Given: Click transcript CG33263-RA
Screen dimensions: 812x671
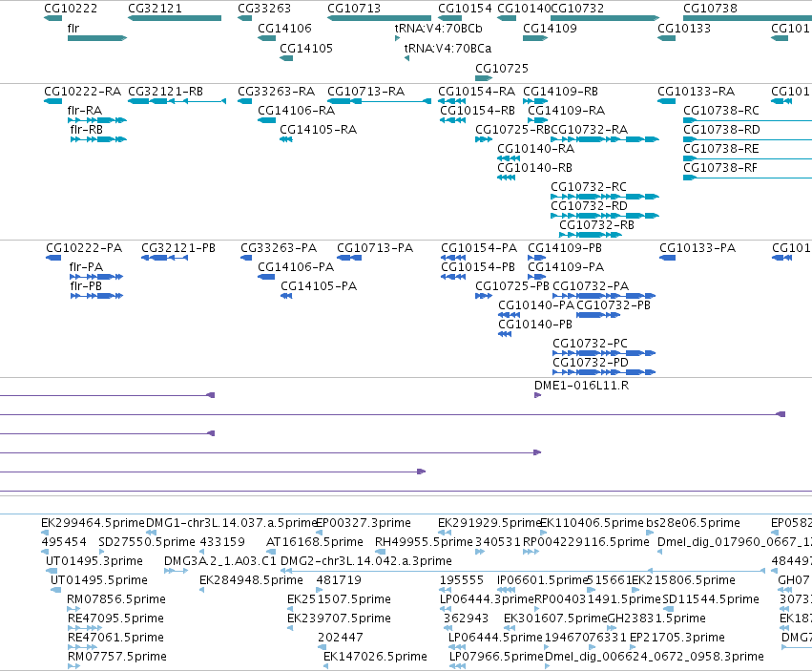Looking at the screenshot, I should (277, 92).
